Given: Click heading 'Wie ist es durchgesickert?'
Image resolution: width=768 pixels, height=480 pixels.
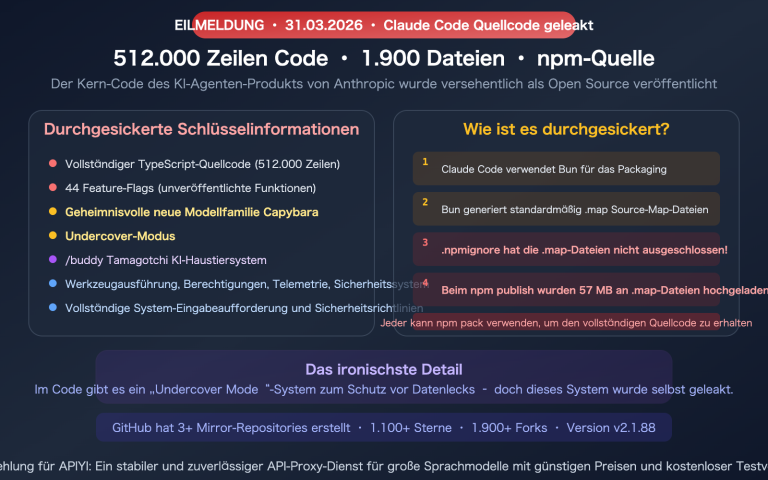Looking at the screenshot, I should coord(566,129).
